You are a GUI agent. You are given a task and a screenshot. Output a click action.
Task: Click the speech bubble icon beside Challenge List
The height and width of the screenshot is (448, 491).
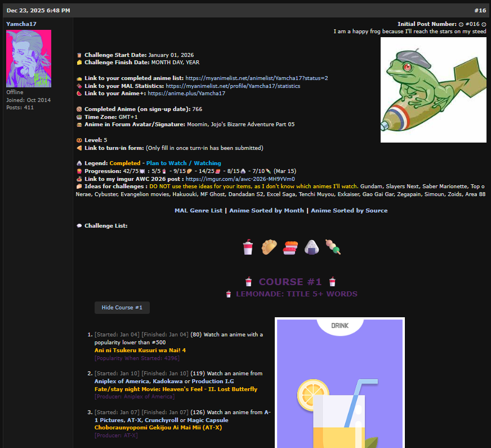click(x=79, y=226)
